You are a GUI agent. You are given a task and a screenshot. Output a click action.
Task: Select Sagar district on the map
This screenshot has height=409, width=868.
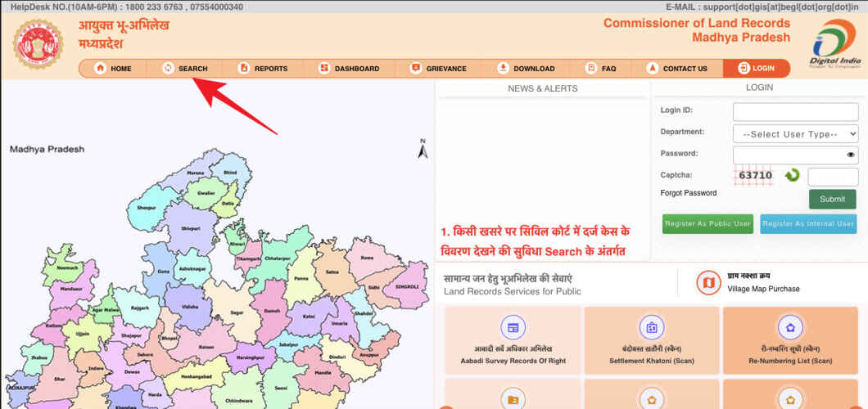pyautogui.click(x=237, y=312)
